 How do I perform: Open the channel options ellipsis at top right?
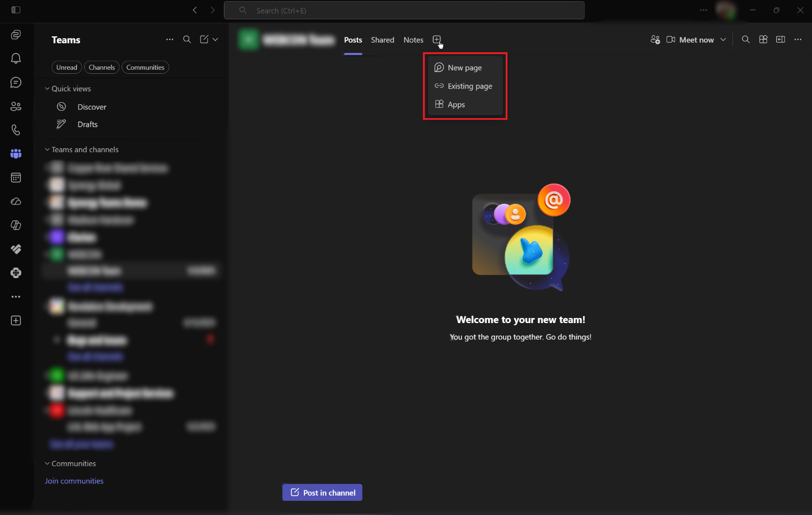click(798, 39)
